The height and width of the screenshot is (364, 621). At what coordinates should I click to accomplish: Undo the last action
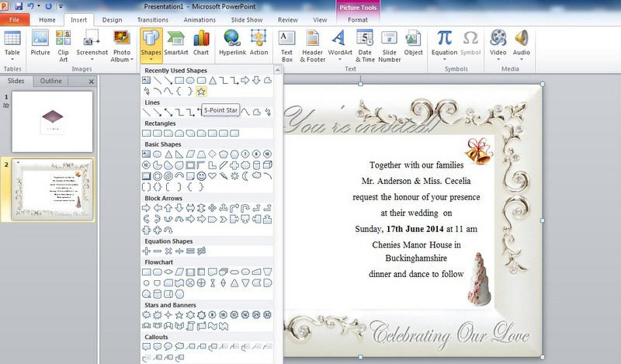pos(30,6)
